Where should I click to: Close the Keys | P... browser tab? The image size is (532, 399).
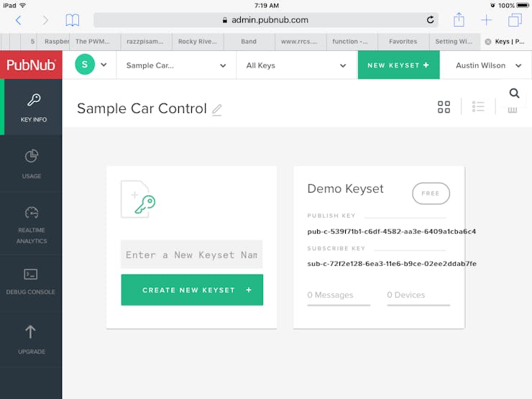(488, 42)
